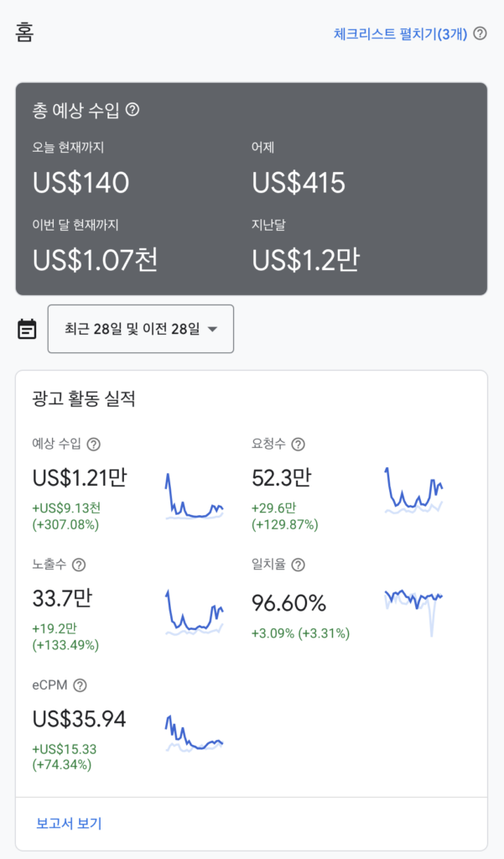Open help icon next to 예상 수입
Screen dimensions: 504x859
point(94,445)
